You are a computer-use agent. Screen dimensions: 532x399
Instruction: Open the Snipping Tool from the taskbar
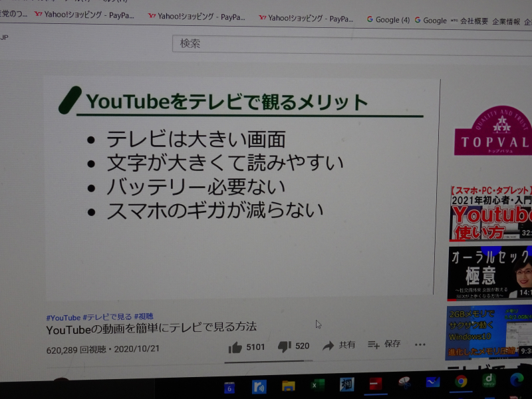coord(404,383)
